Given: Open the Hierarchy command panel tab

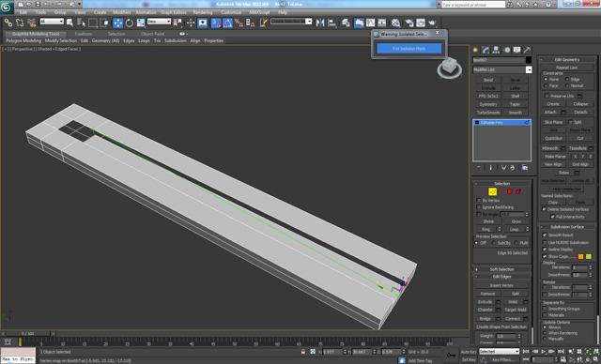Looking at the screenshot, I should [497, 50].
